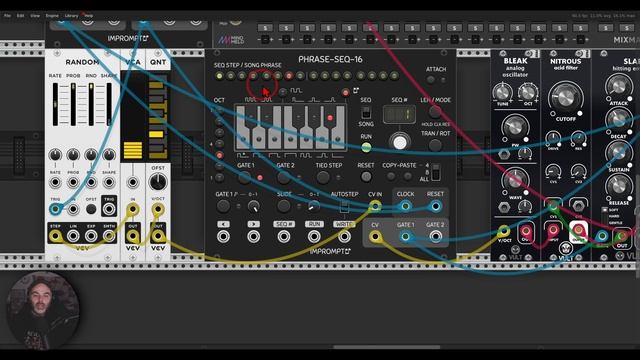Click the TRIG input jack on Random
Image resolution: width=640 pixels, height=360 pixels.
[55, 209]
